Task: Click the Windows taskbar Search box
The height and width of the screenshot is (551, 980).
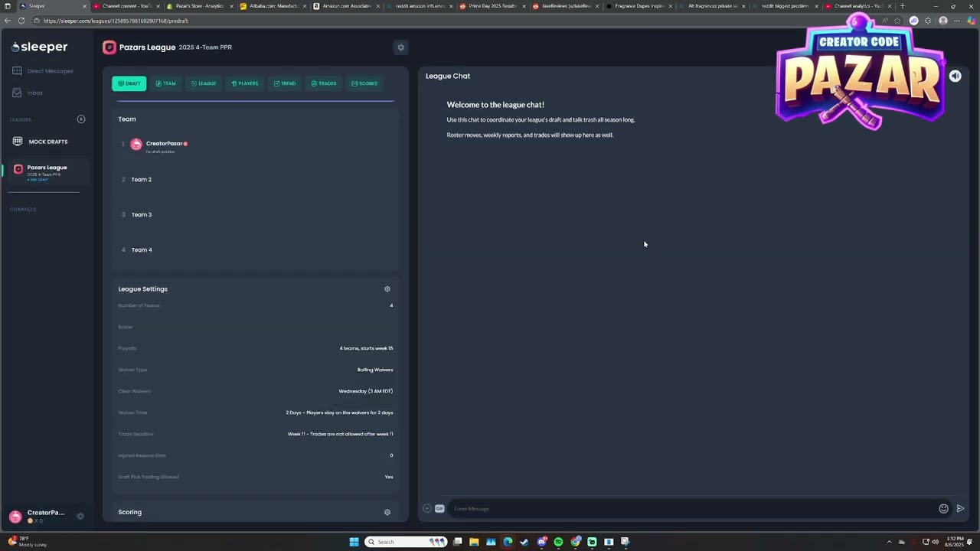Action: click(x=406, y=542)
